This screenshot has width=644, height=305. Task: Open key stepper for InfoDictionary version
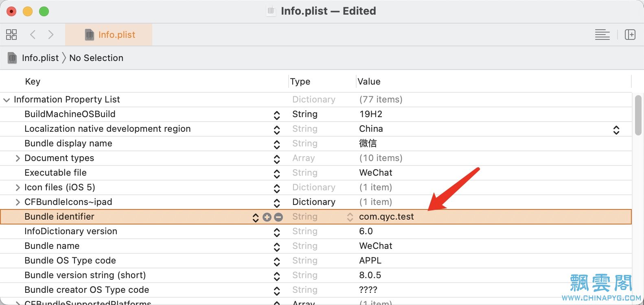277,233
